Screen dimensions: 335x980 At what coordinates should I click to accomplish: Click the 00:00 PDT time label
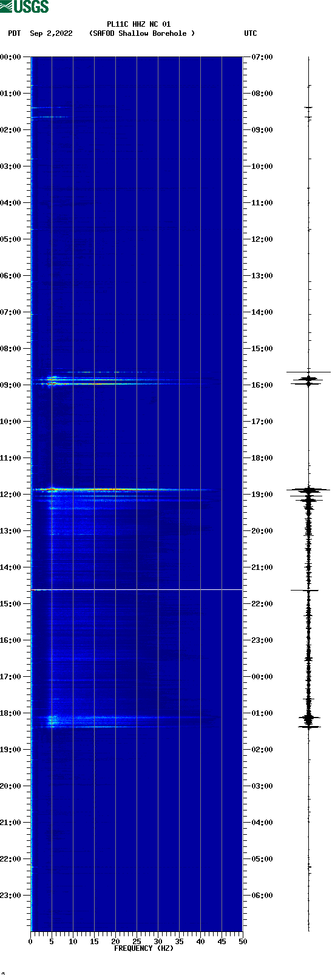click(11, 57)
